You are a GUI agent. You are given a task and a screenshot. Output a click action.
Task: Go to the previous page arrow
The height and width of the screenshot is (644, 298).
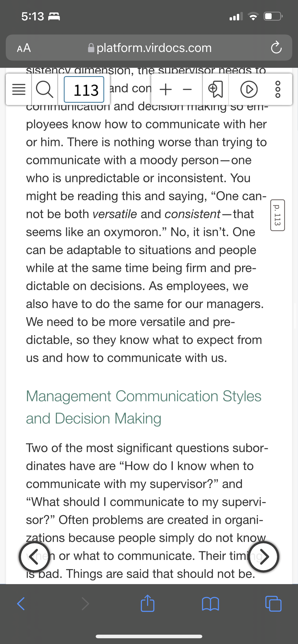pos(34,557)
